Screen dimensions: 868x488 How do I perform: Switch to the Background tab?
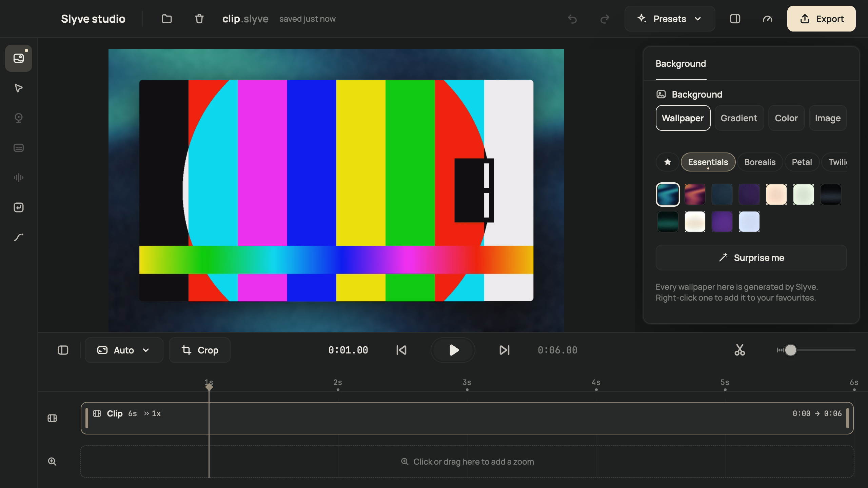pyautogui.click(x=681, y=64)
